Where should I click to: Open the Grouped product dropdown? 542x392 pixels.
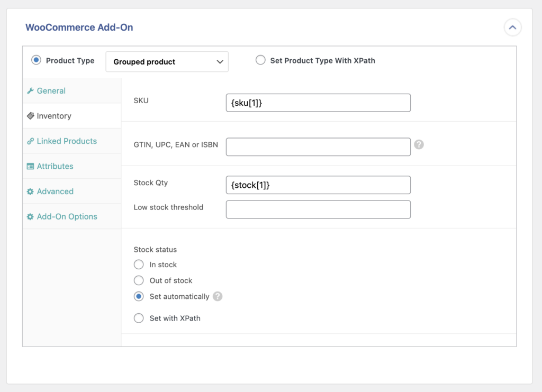(x=167, y=61)
